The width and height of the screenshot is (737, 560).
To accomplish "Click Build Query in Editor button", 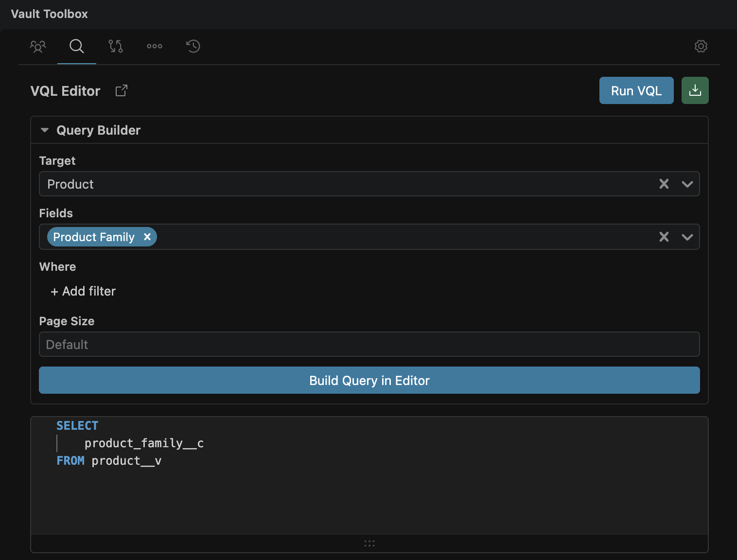I will click(x=369, y=380).
